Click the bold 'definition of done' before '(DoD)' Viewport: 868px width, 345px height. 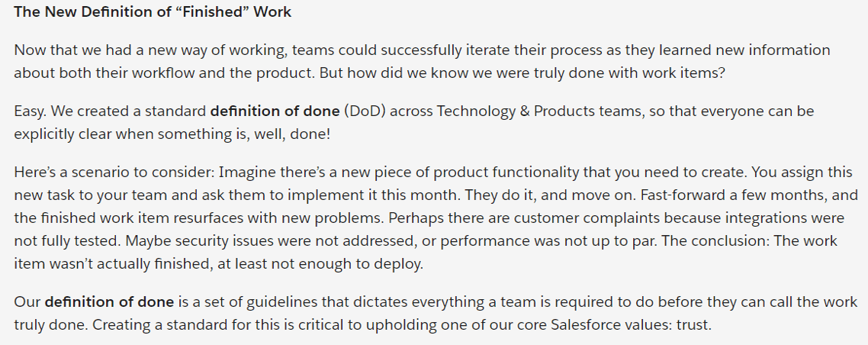pyautogui.click(x=275, y=111)
